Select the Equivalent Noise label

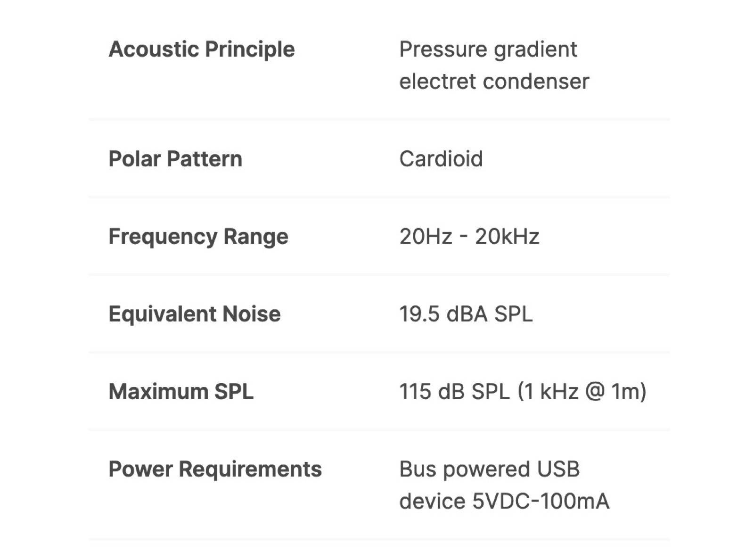point(194,314)
